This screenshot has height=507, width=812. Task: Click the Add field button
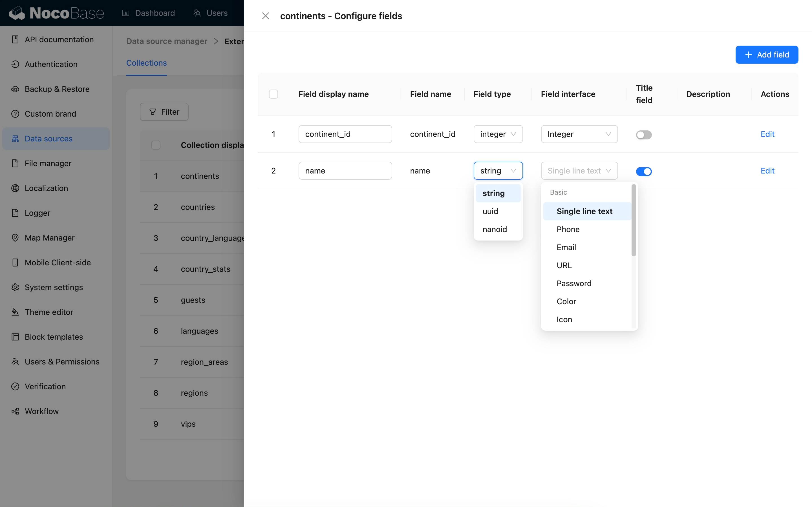pos(766,55)
